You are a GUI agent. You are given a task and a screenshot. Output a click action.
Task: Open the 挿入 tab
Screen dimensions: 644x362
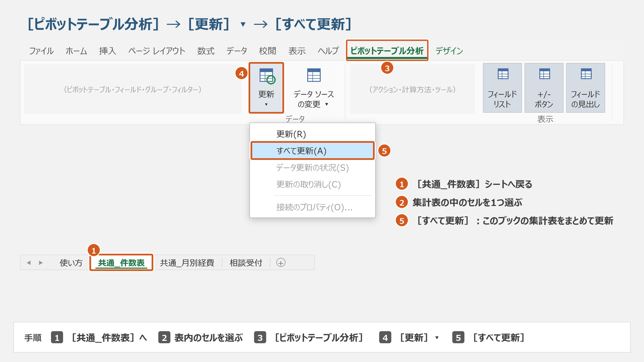[x=108, y=51]
